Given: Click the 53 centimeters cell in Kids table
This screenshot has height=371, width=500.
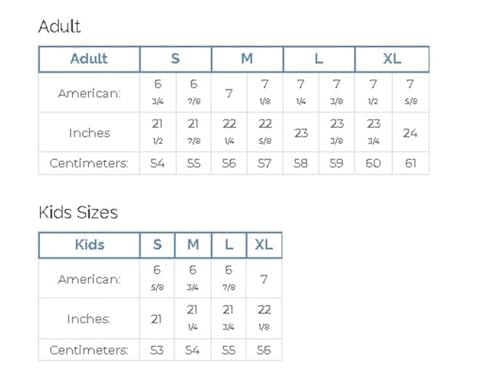Looking at the screenshot, I should click(x=157, y=350).
